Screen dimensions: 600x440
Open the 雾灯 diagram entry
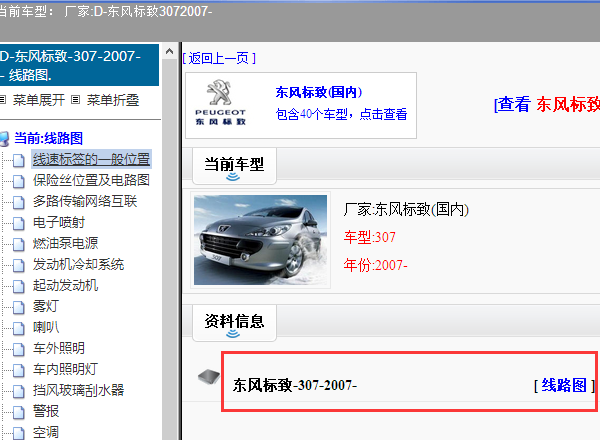pyautogui.click(x=46, y=306)
